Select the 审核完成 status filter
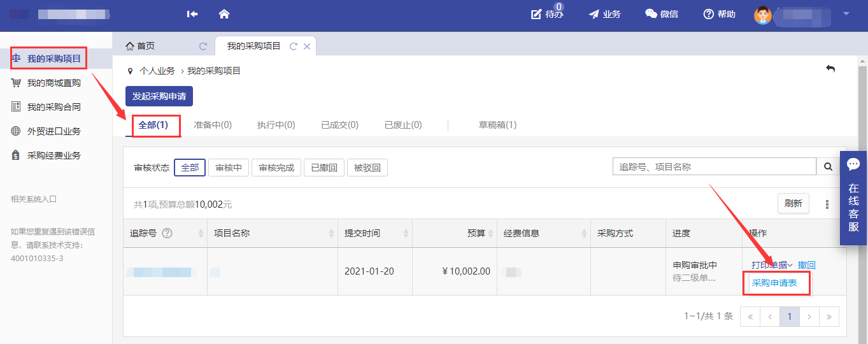 click(276, 168)
